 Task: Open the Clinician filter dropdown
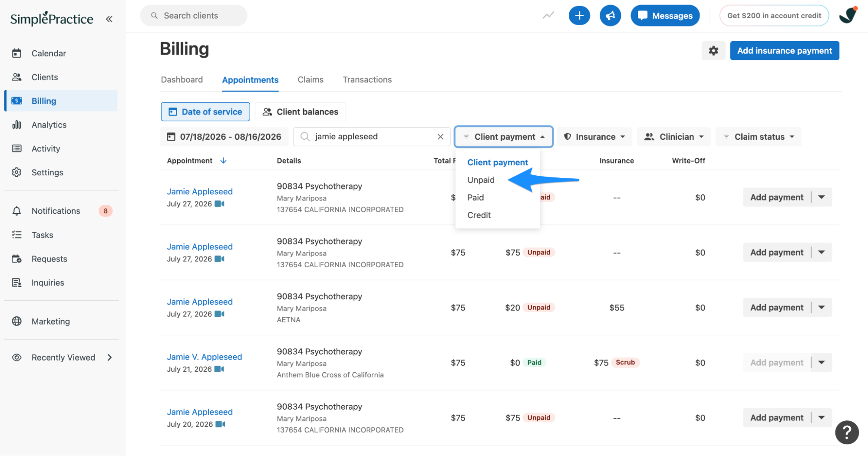(x=674, y=137)
